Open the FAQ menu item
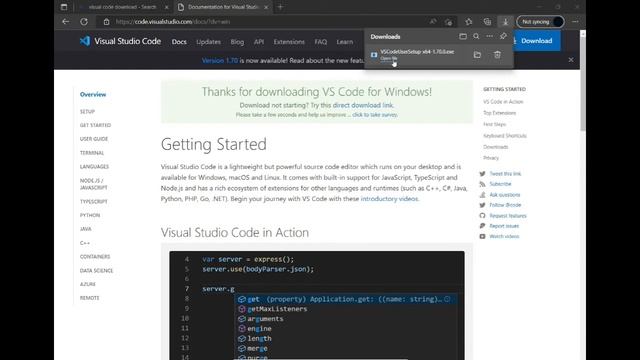 pyautogui.click(x=320, y=42)
